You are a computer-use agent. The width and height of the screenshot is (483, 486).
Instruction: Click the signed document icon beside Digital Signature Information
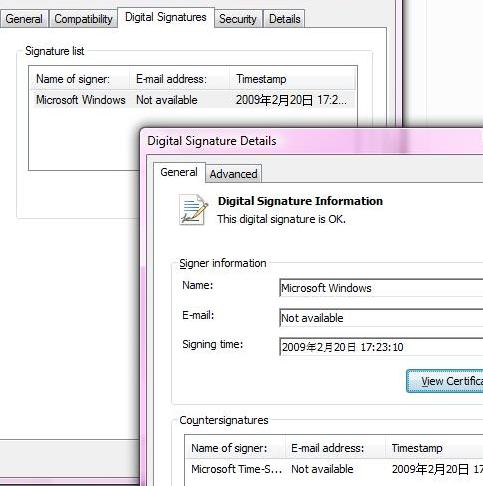[x=193, y=210]
